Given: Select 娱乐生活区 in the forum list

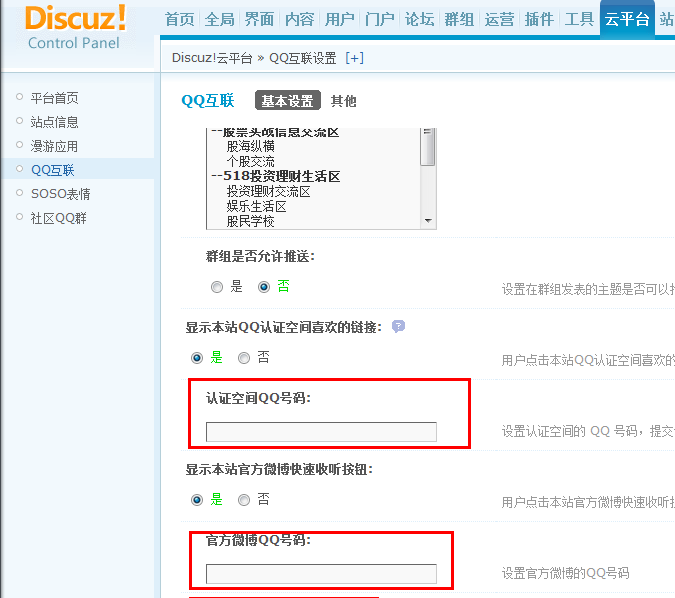Looking at the screenshot, I should point(257,207).
